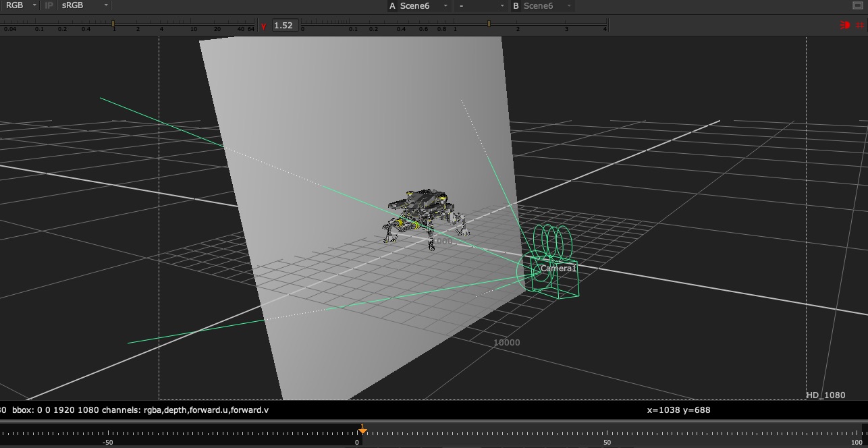Click the gain slider handle
The image size is (868, 448).
113,24
